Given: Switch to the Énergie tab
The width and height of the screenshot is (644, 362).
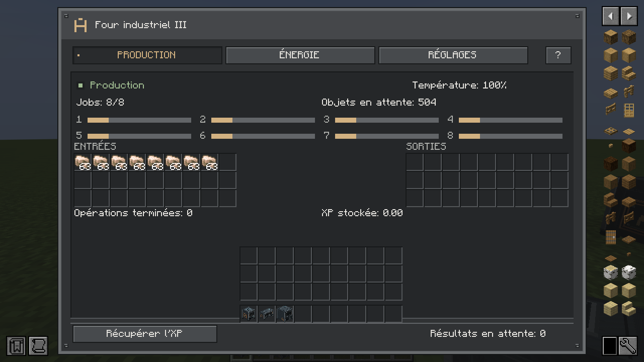Looking at the screenshot, I should (300, 55).
